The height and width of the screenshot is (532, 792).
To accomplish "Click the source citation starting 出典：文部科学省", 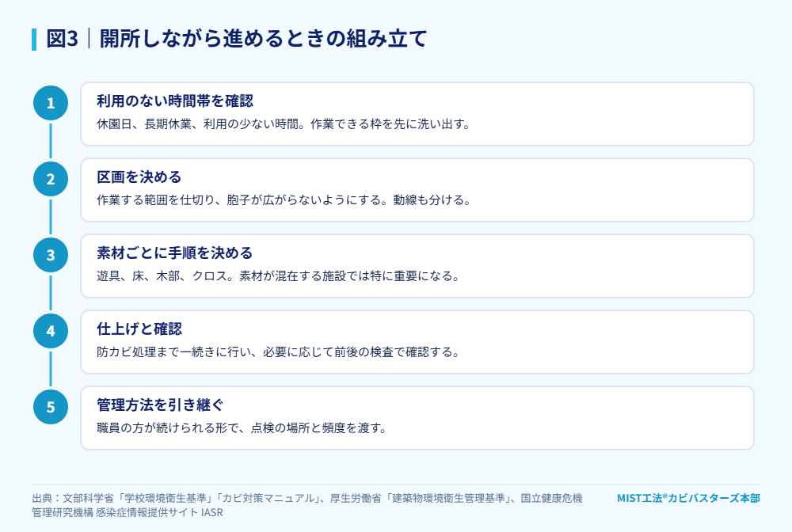I will (307, 505).
